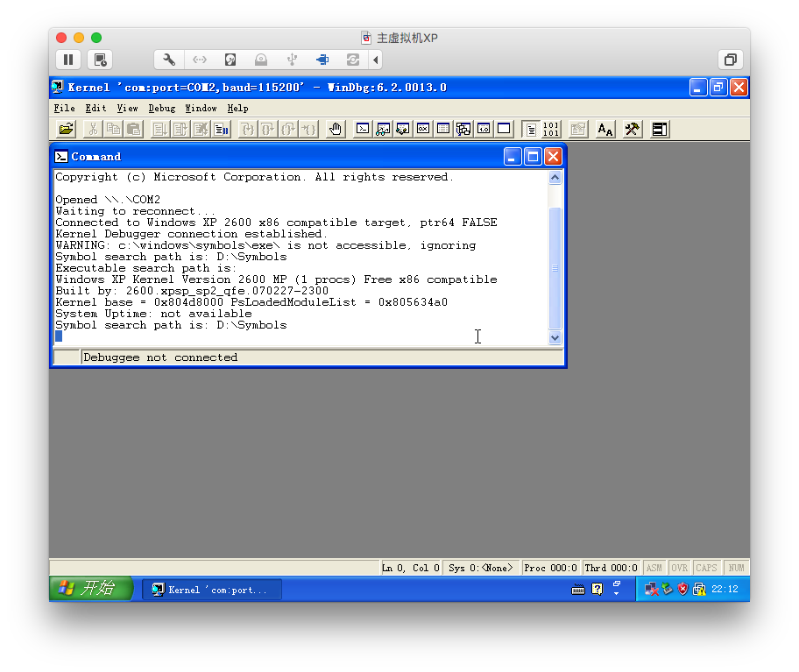The width and height of the screenshot is (799, 672).
Task: Click the breakpoint hand icon
Action: point(336,130)
